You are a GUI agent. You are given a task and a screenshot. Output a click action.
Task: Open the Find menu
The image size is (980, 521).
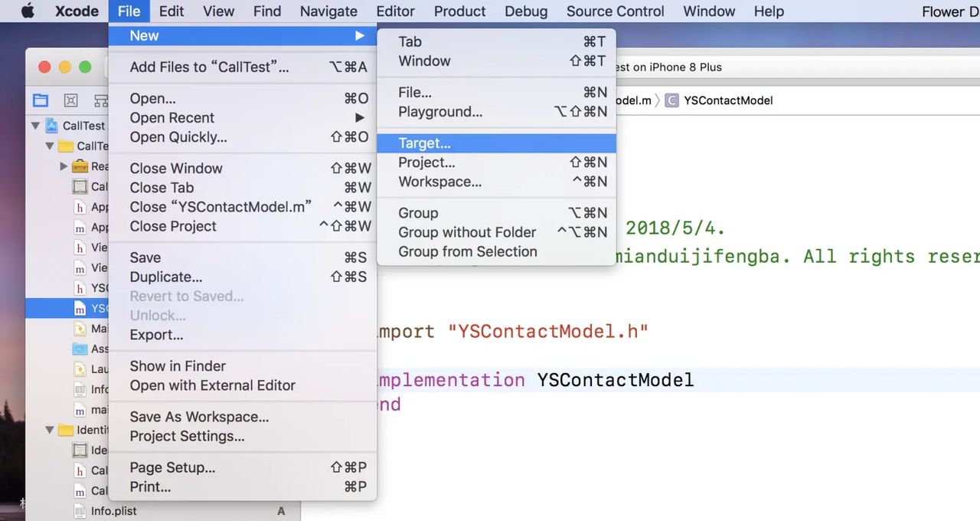(x=267, y=11)
